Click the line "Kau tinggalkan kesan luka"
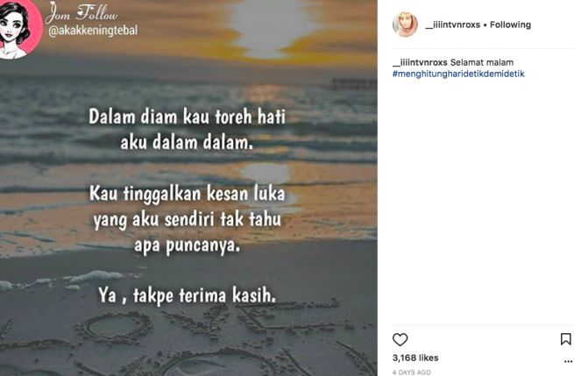 tap(187, 195)
